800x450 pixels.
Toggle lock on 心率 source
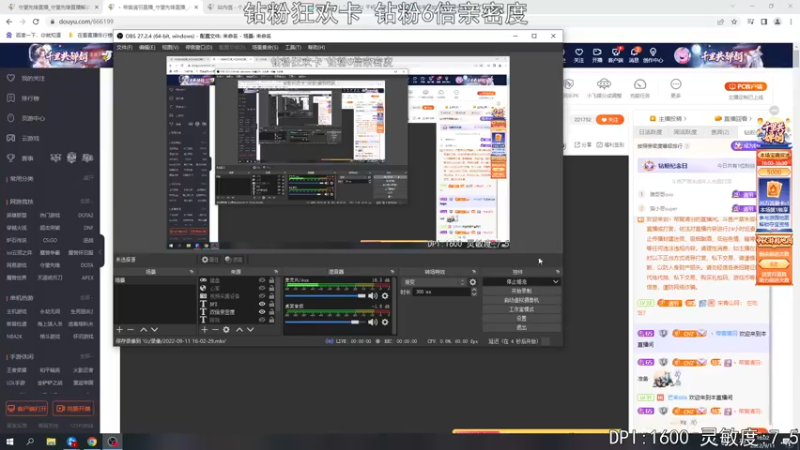tap(272, 288)
